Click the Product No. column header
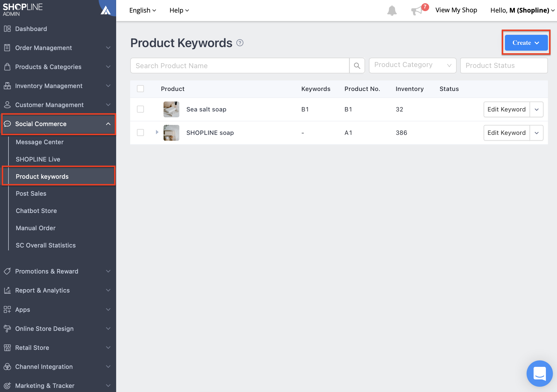The width and height of the screenshot is (557, 392). 362,89
